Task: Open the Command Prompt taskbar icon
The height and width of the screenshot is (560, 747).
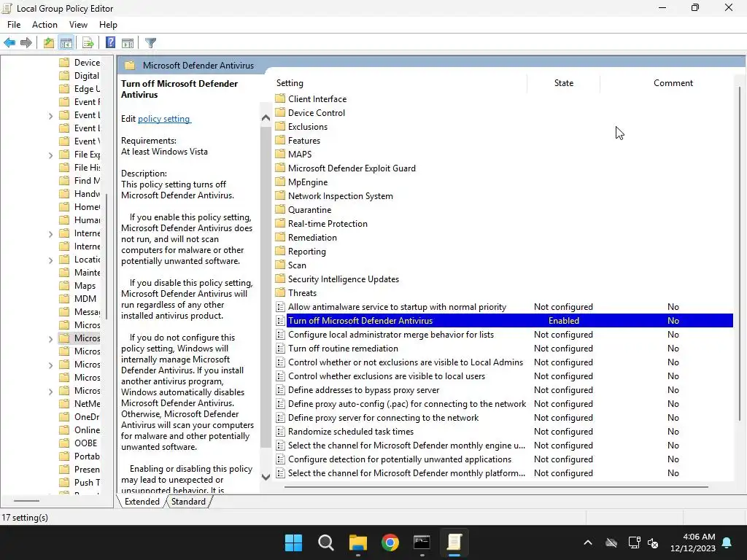Action: click(422, 542)
